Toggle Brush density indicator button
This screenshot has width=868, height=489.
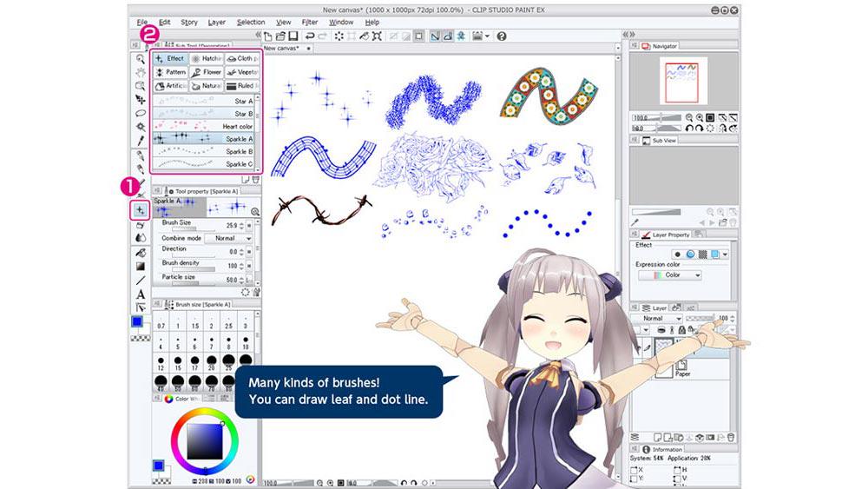[x=250, y=267]
